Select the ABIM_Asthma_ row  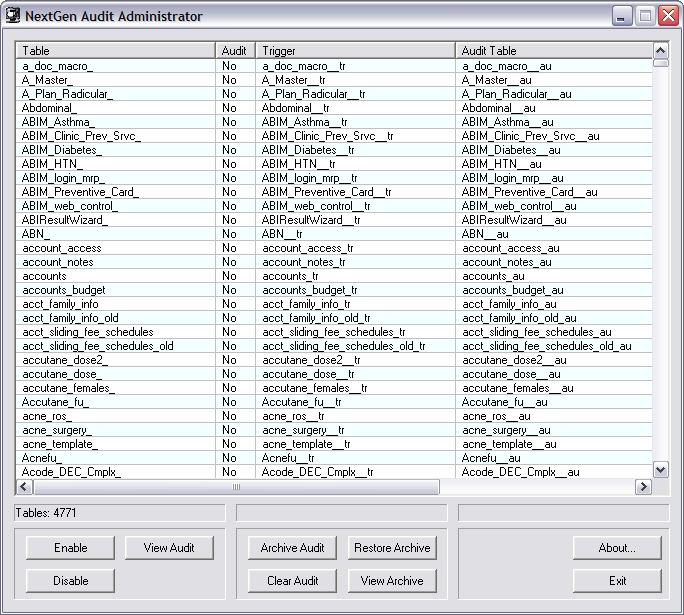click(334, 122)
